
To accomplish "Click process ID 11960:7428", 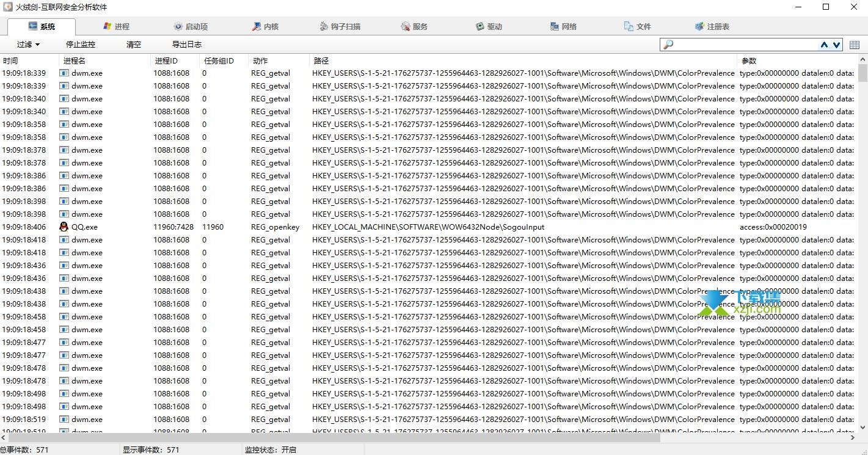I will click(x=173, y=227).
